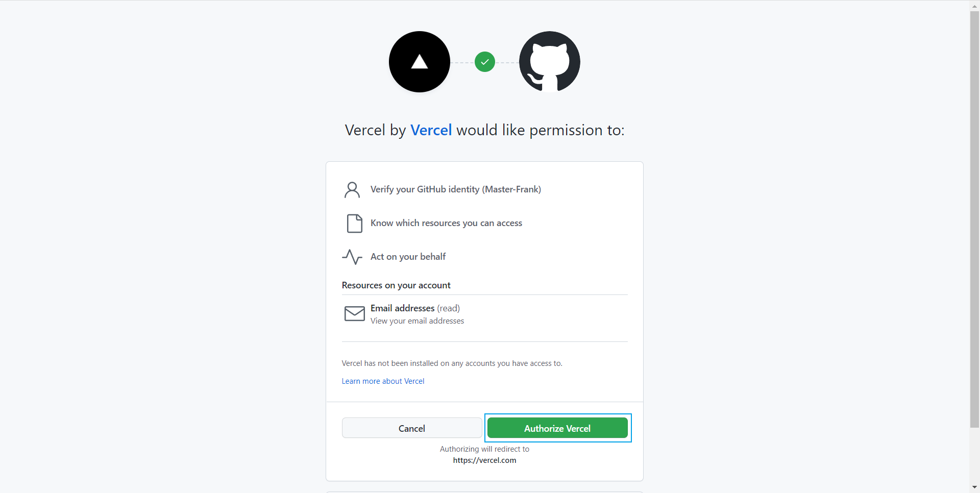980x493 pixels.
Task: Cancel the authorization request
Action: [x=412, y=428]
